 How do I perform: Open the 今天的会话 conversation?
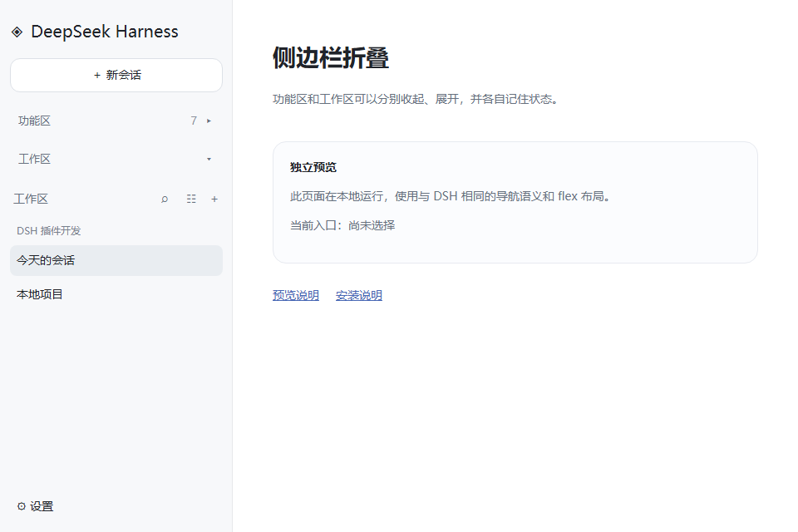(x=116, y=261)
